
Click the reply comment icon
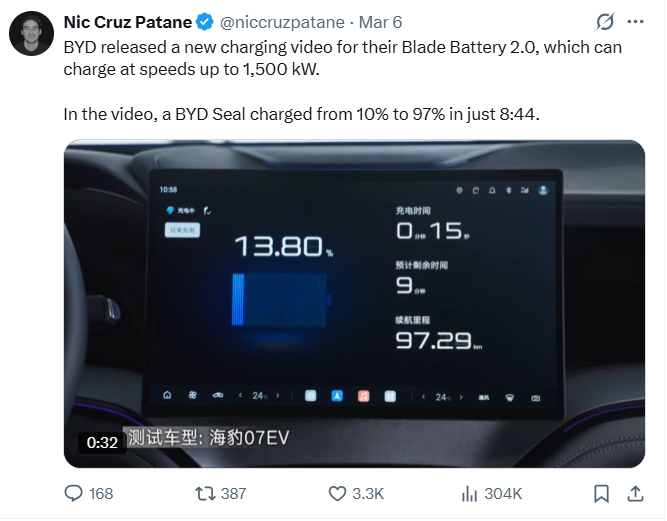click(74, 493)
